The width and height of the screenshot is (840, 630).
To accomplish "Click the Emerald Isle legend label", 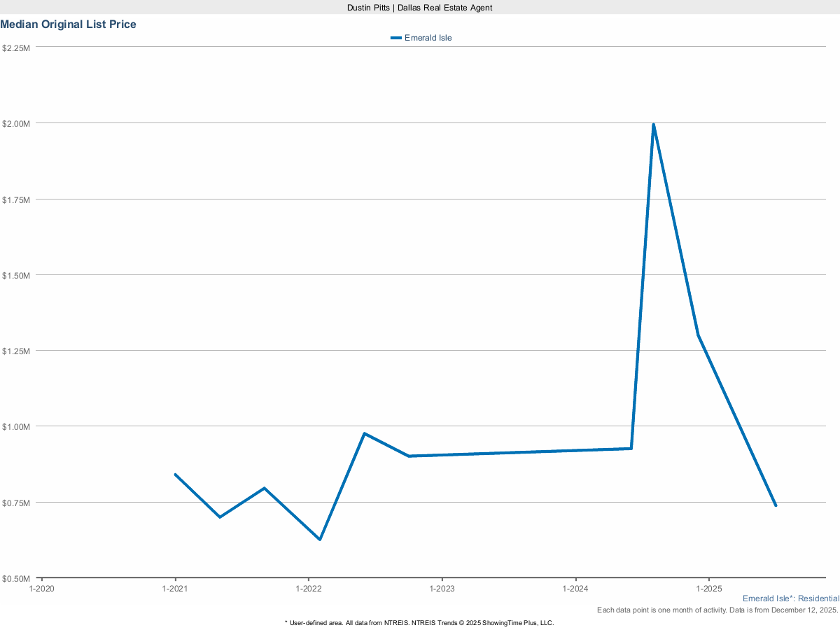I will point(428,38).
